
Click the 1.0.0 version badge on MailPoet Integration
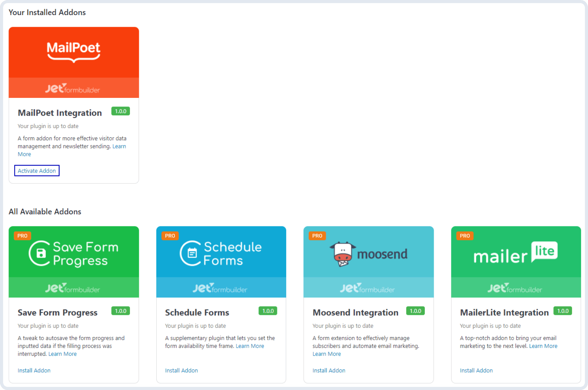[121, 111]
